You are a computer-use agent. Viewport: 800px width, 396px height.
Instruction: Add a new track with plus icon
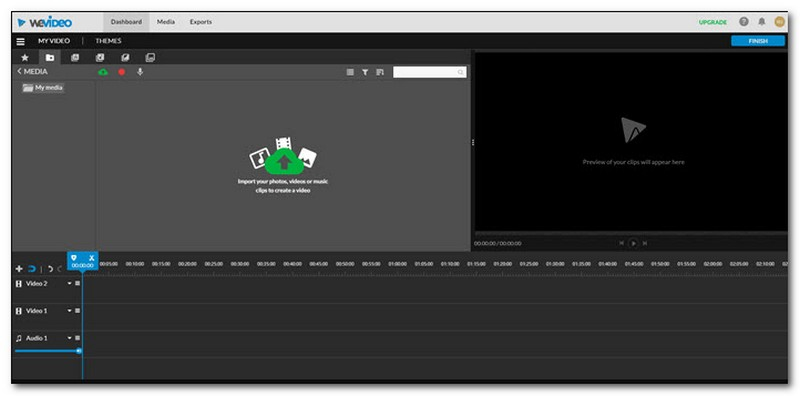point(19,269)
